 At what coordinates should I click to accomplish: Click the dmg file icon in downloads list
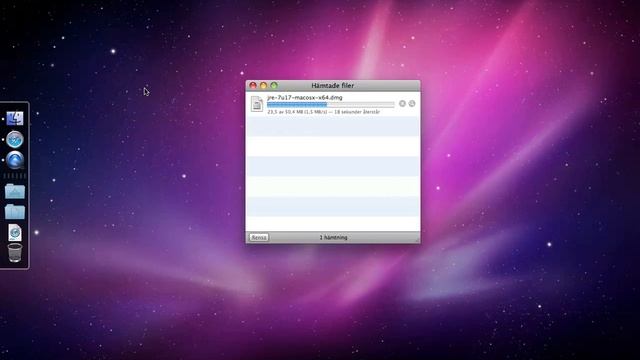(257, 104)
